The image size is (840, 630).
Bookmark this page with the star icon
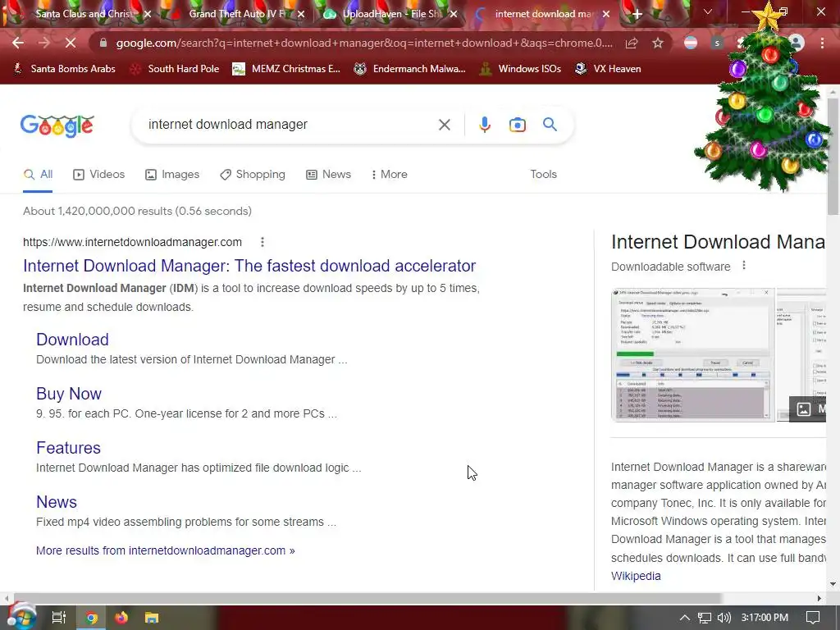pos(658,43)
